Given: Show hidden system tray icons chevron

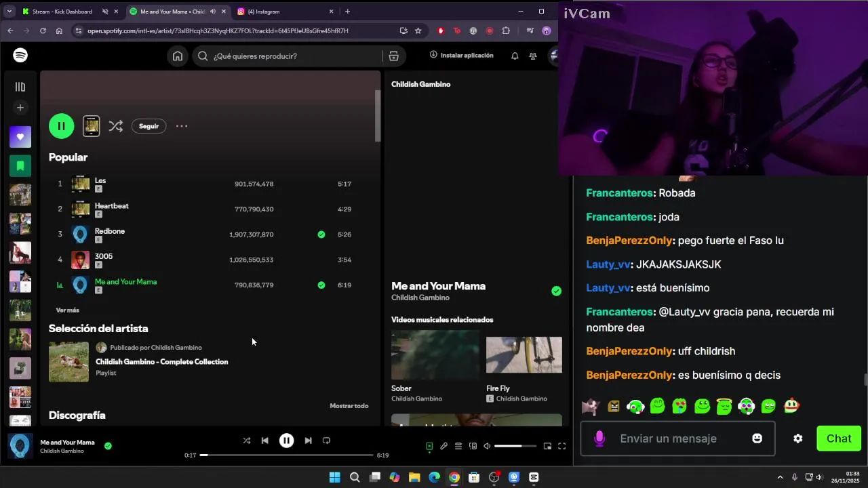Looking at the screenshot, I should pyautogui.click(x=780, y=477).
